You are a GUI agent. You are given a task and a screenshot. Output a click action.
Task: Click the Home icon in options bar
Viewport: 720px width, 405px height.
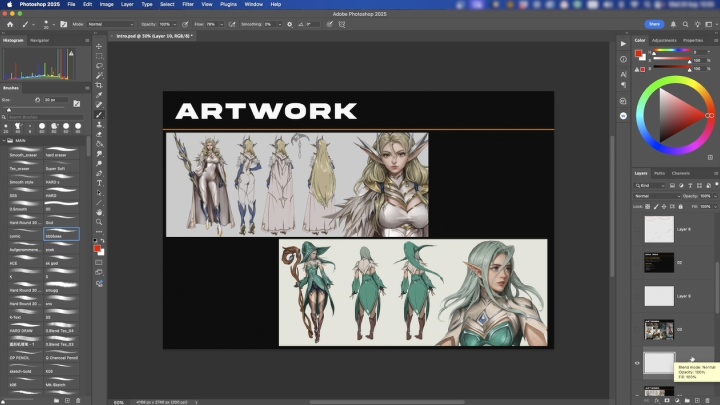click(8, 22)
